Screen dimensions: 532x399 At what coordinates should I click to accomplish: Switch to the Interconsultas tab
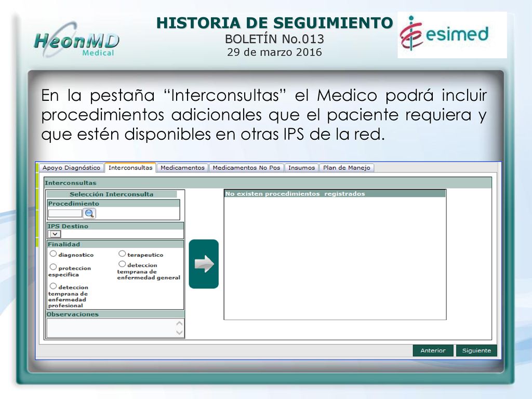click(130, 168)
